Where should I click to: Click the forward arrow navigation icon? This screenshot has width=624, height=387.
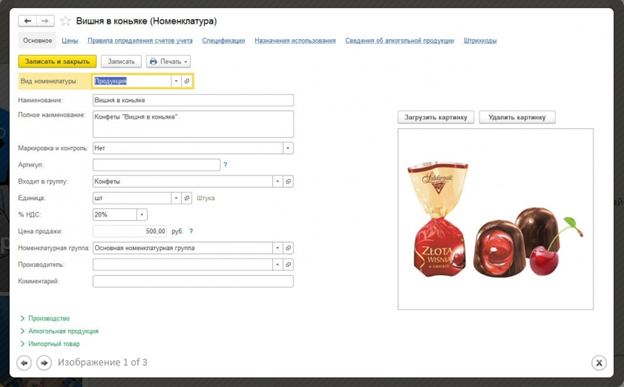[45, 21]
